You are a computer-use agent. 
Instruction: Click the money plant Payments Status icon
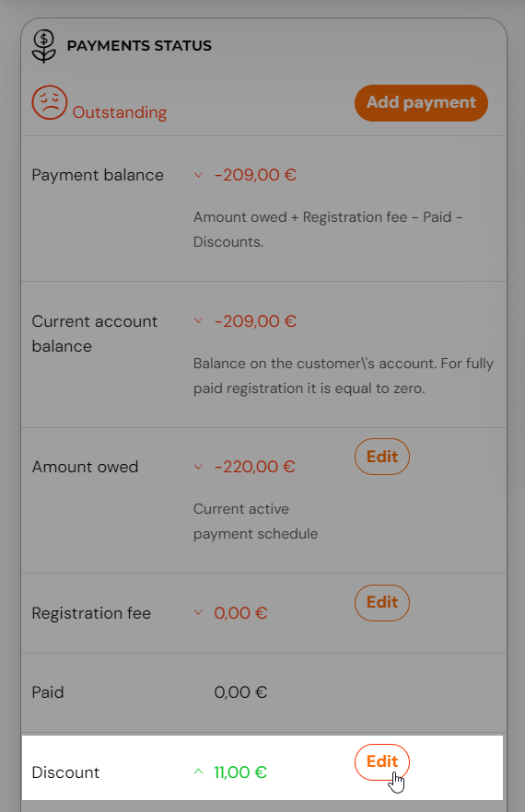tap(44, 46)
